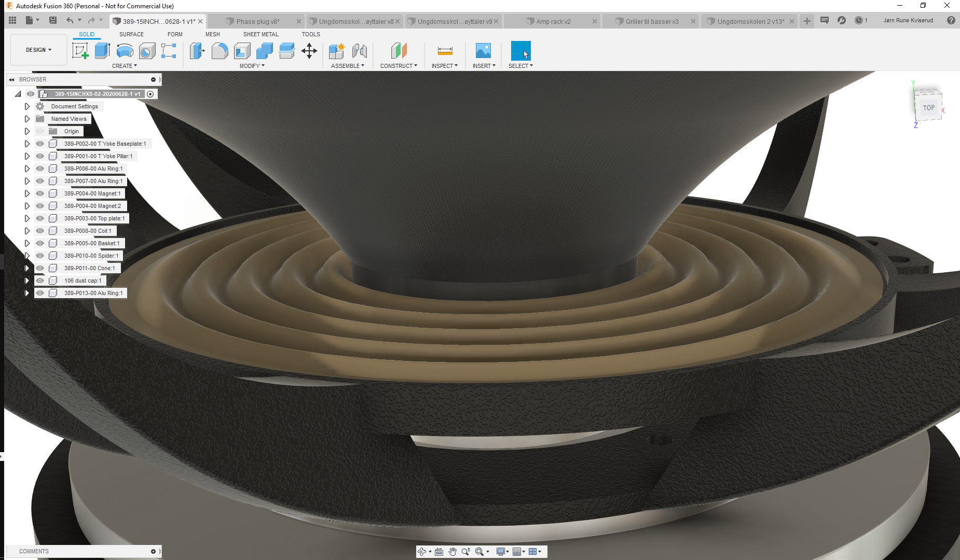The width and height of the screenshot is (960, 560).
Task: Click the Redo arrow
Action: (91, 20)
